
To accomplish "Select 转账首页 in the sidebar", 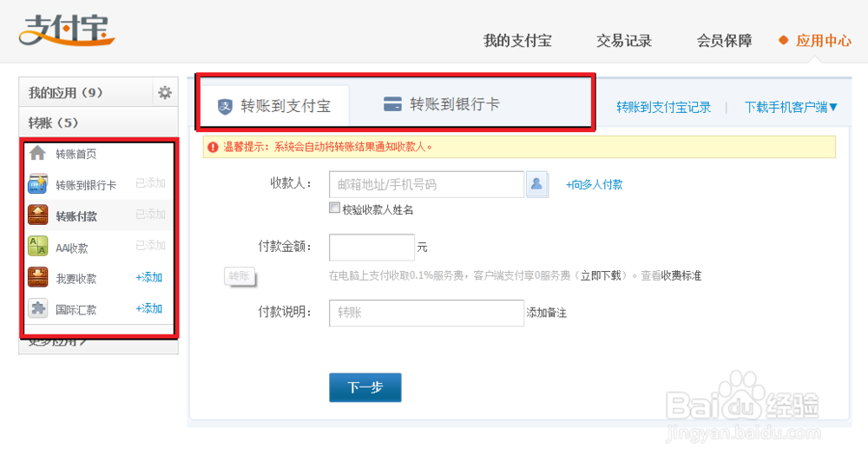I will pyautogui.click(x=76, y=154).
